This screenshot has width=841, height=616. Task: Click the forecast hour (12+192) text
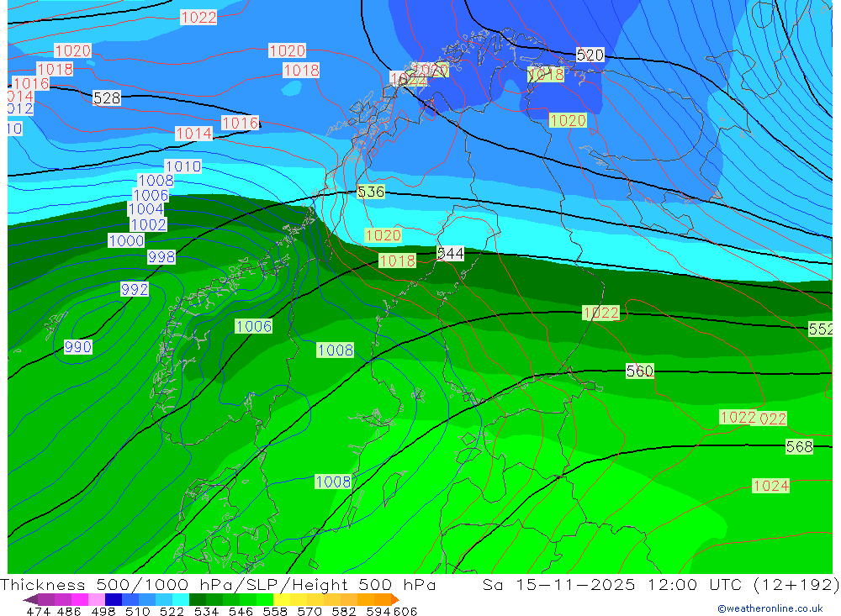click(x=796, y=584)
